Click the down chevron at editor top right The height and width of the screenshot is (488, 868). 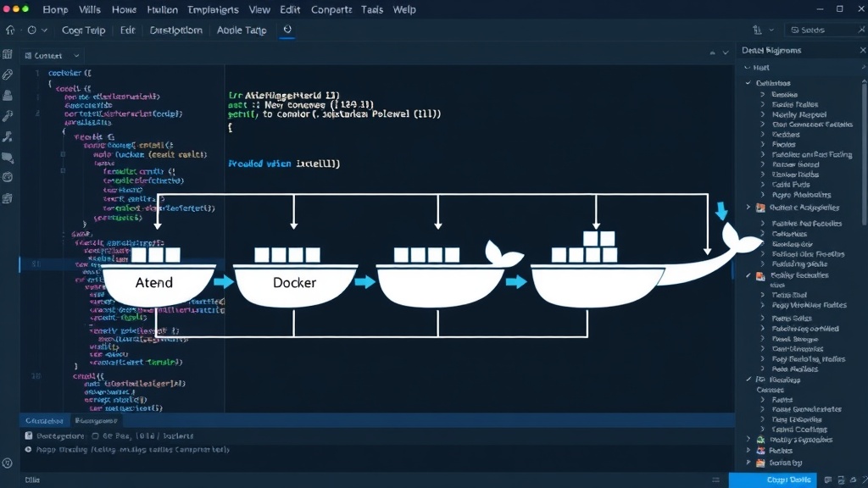(x=726, y=53)
